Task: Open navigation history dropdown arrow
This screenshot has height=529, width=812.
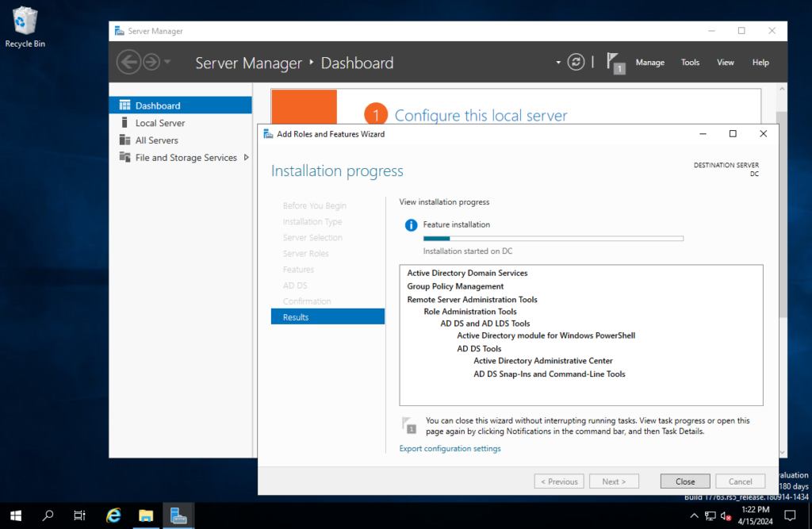Action: click(167, 62)
